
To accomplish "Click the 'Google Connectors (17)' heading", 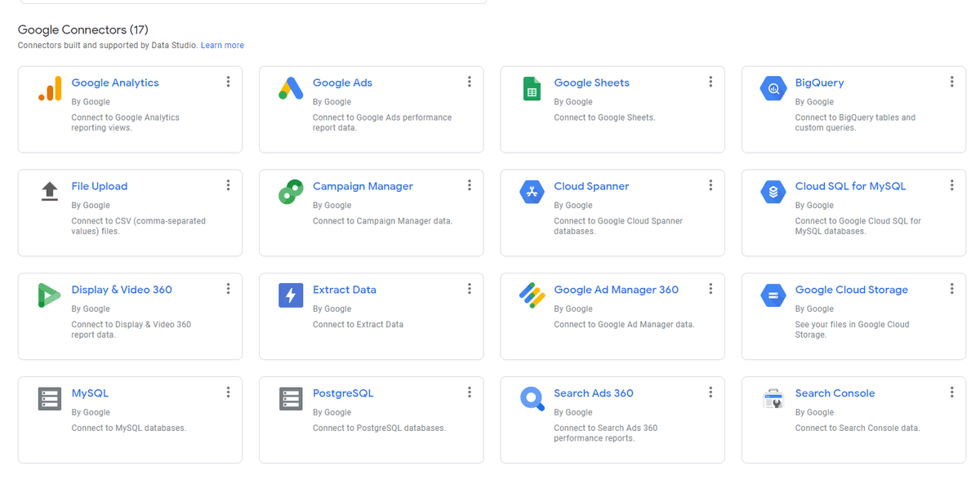I will point(83,30).
